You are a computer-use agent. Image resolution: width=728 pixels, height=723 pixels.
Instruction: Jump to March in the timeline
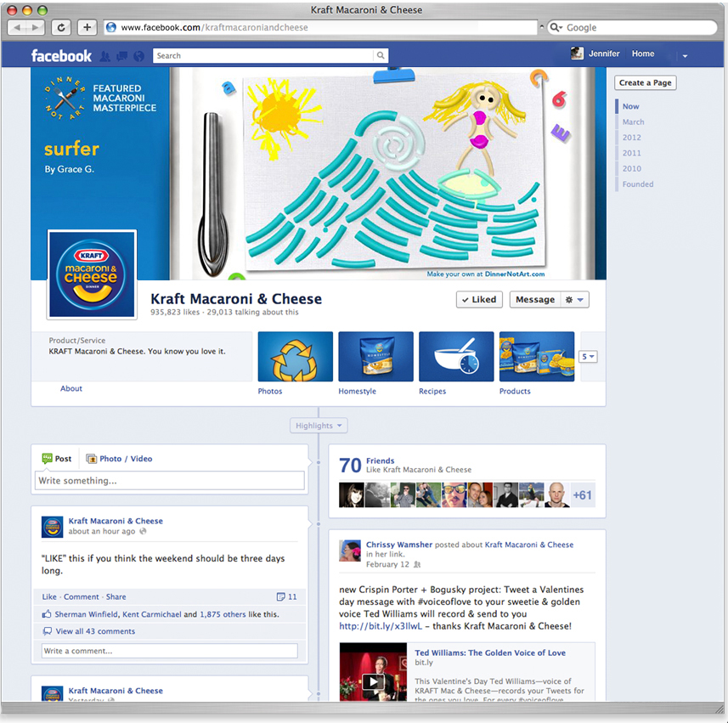click(x=634, y=122)
